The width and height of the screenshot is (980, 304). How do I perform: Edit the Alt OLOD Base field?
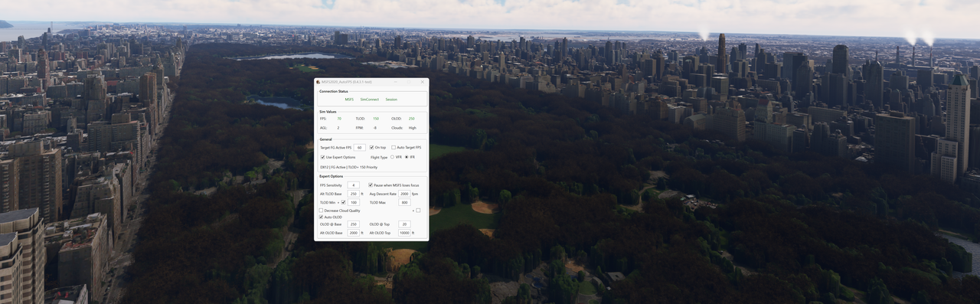click(x=354, y=233)
